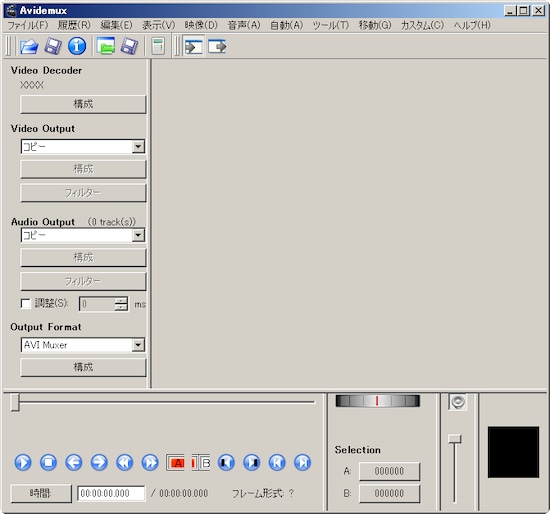The height and width of the screenshot is (514, 550).
Task: Toggle the input preview toolbar icon
Action: point(194,46)
